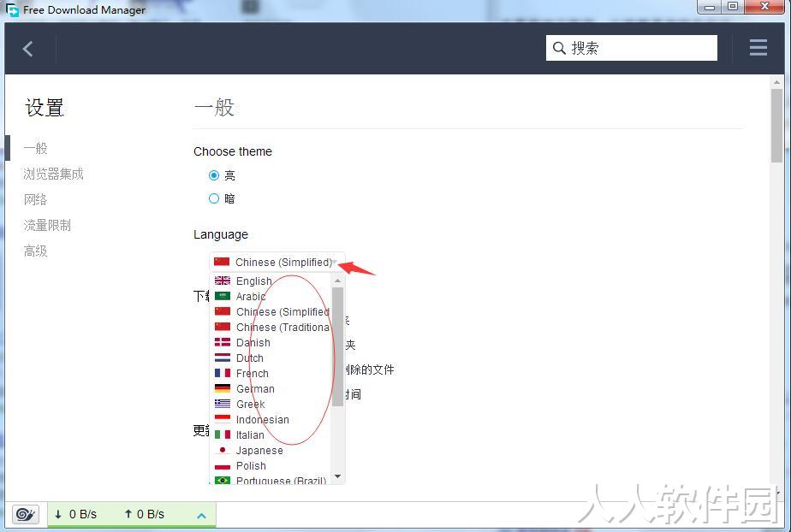Click the 0 B/s download speed text
Screen dimensions: 791x532
coord(83,514)
